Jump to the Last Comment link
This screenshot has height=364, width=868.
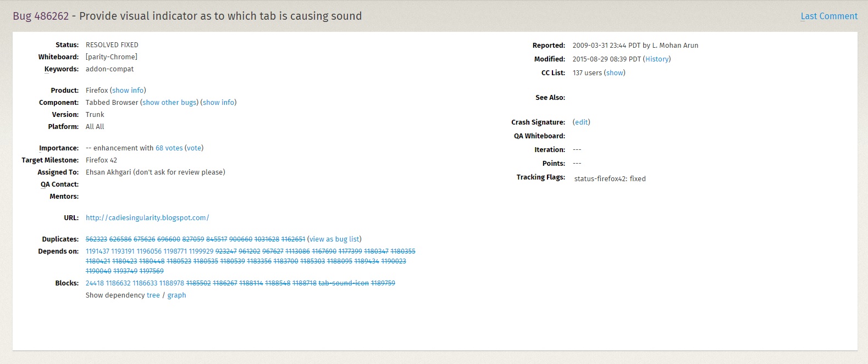coord(828,16)
